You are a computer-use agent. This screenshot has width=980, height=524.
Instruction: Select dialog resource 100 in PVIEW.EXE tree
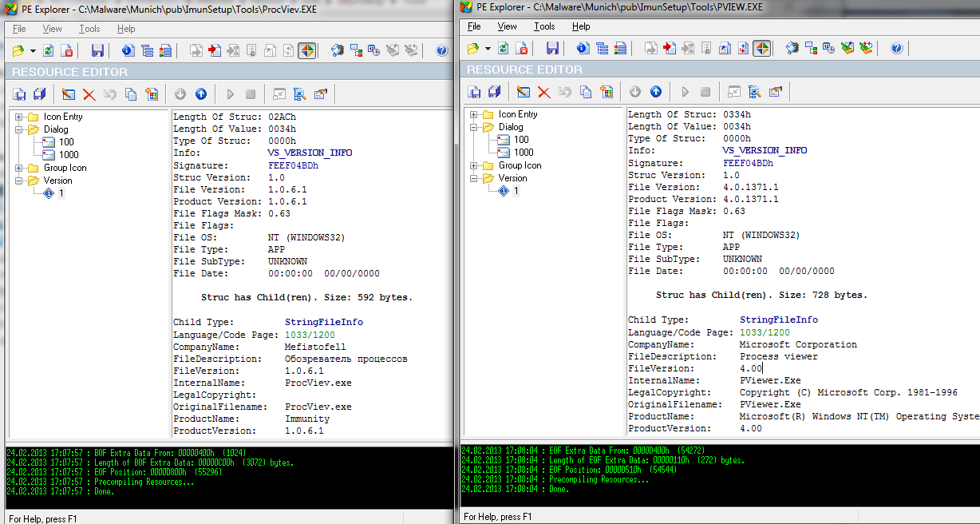coord(521,140)
